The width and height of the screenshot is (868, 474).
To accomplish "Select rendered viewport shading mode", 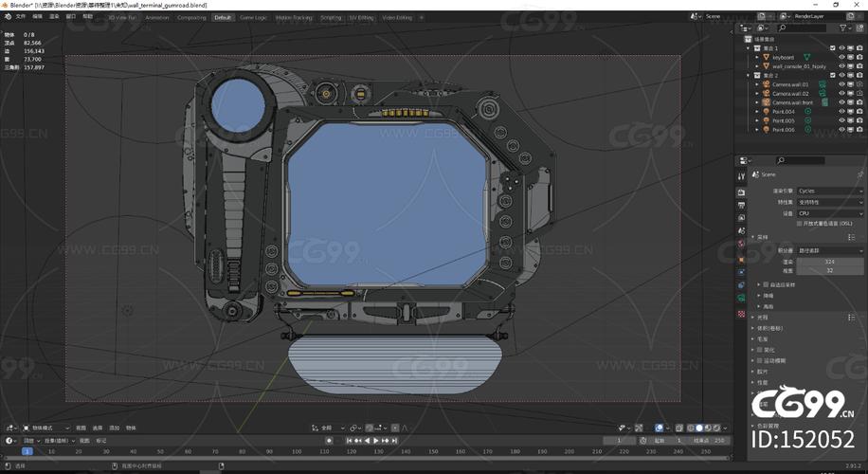I will tap(714, 428).
